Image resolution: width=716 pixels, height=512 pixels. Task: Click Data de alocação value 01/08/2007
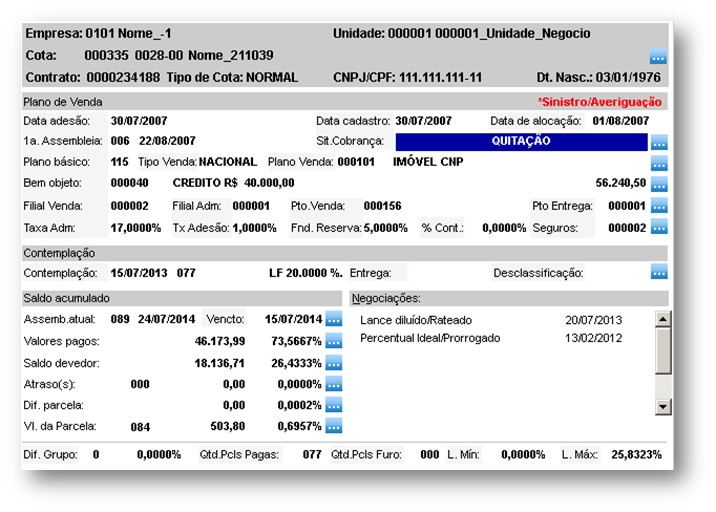pyautogui.click(x=621, y=121)
